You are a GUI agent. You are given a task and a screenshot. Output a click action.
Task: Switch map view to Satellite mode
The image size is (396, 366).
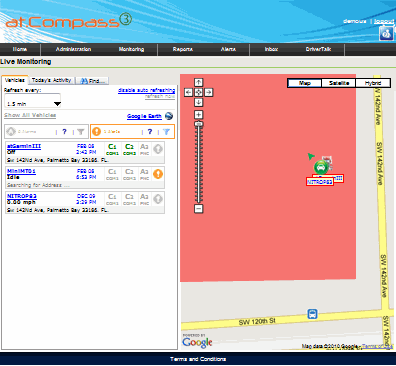click(339, 83)
